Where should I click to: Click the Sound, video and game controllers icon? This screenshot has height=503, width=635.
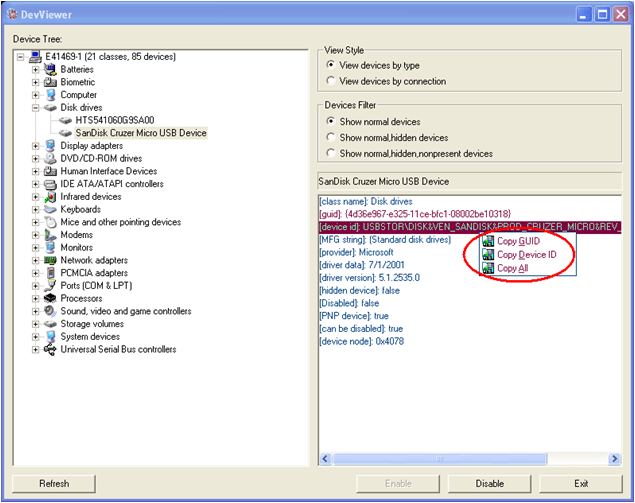pyautogui.click(x=50, y=311)
